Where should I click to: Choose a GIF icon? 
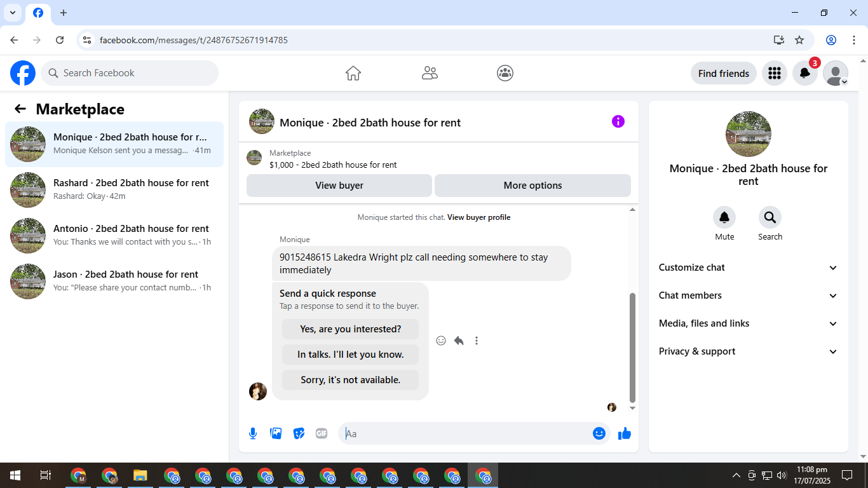[x=322, y=433]
